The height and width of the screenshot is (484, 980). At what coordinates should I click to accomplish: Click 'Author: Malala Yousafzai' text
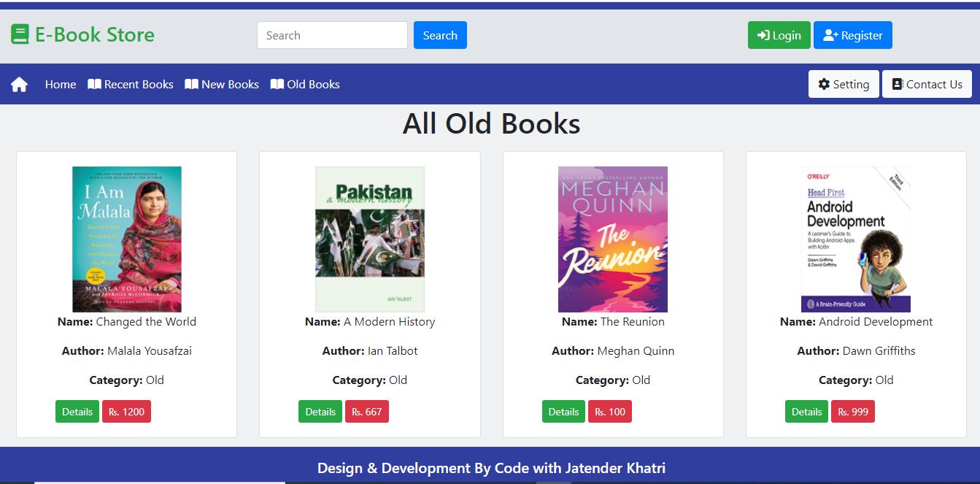[127, 350]
